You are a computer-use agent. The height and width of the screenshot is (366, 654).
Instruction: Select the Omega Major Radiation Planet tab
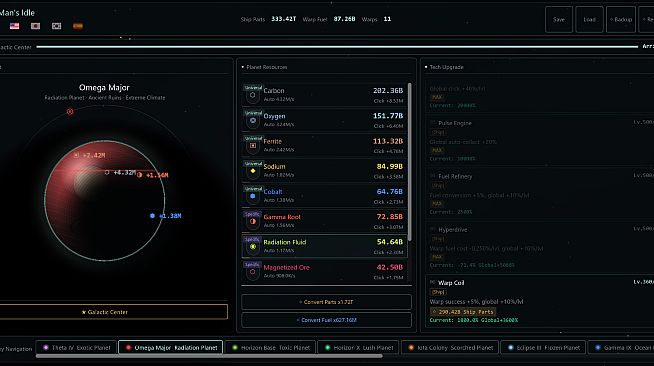tap(171, 347)
